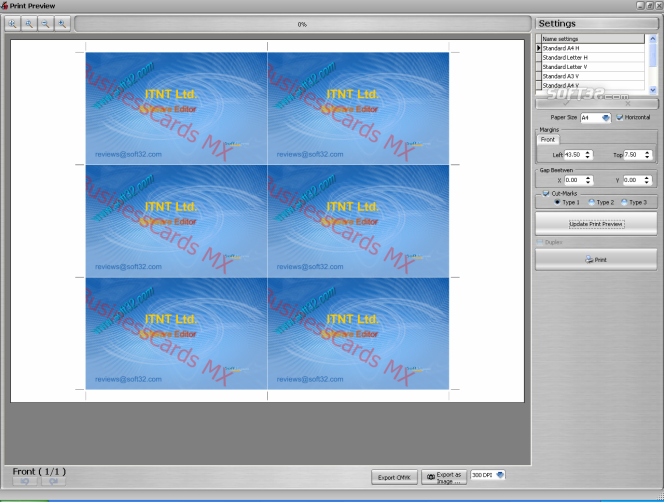Click the 0% progress bar

[x=302, y=25]
